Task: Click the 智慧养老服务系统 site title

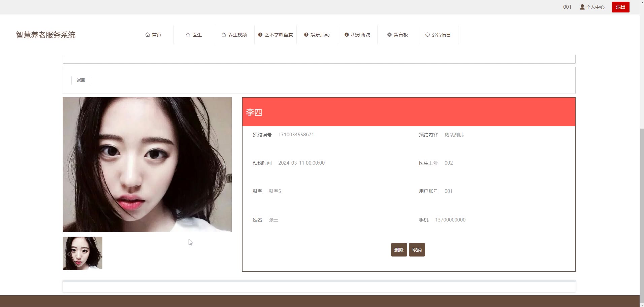Action: (x=46, y=35)
